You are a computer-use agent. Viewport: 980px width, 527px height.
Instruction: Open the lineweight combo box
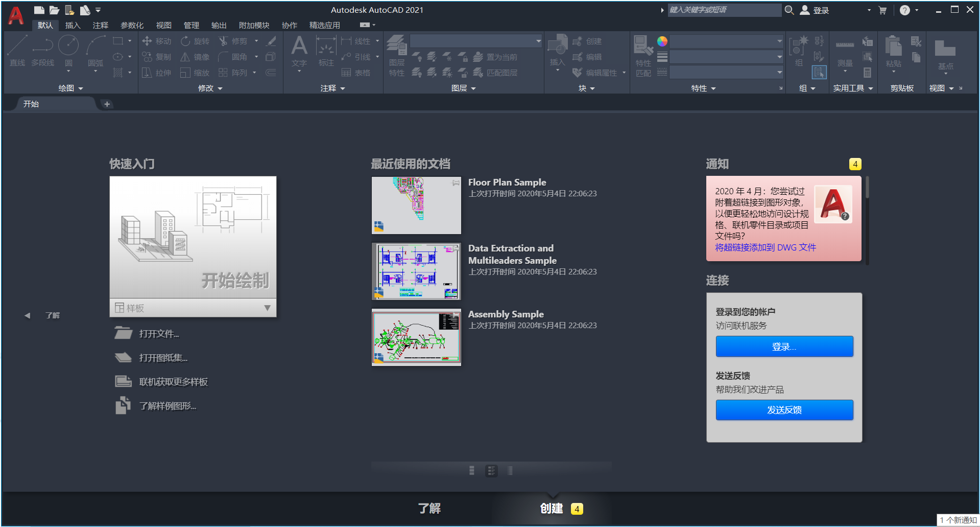(726, 57)
